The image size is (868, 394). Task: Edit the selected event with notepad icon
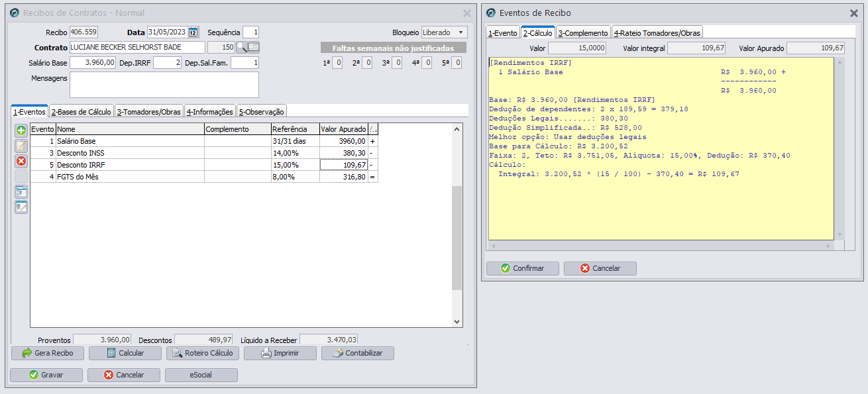coord(21,146)
